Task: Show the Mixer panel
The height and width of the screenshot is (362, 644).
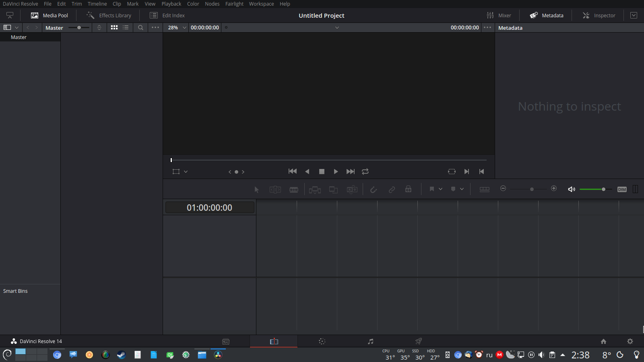Action: (x=499, y=15)
